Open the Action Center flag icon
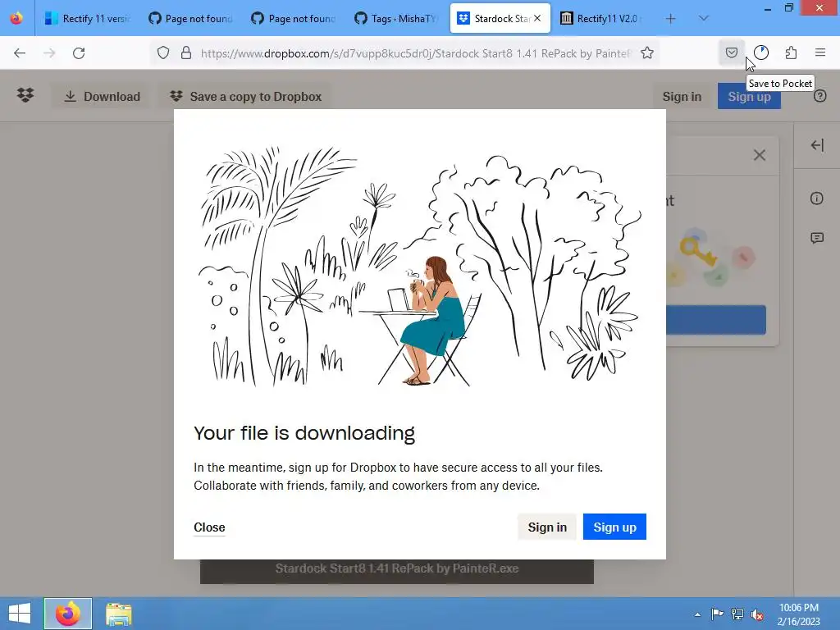 [x=717, y=614]
